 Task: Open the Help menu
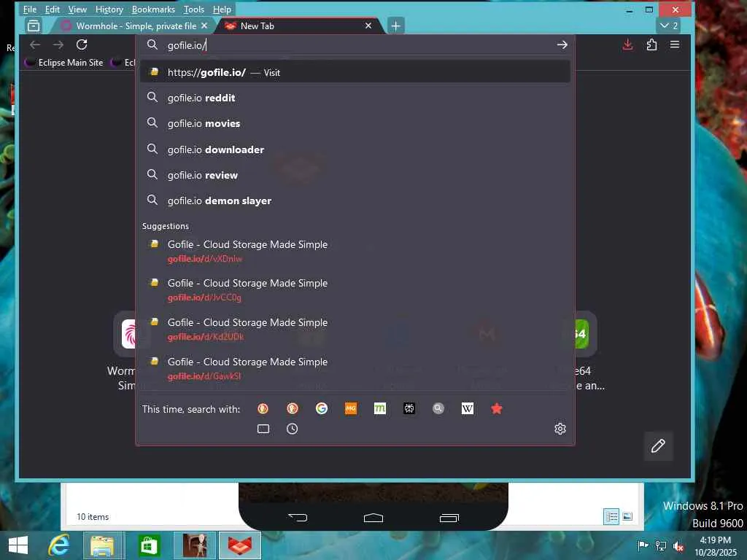click(222, 9)
